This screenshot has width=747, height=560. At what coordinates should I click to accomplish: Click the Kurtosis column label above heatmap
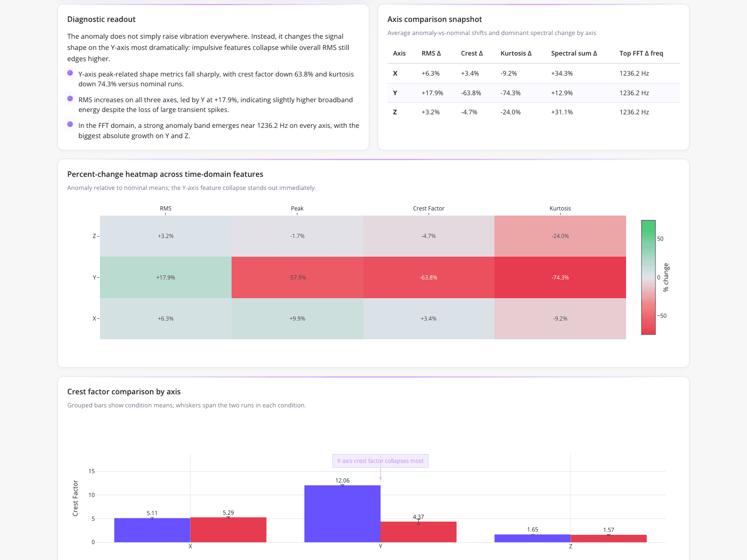[560, 209]
